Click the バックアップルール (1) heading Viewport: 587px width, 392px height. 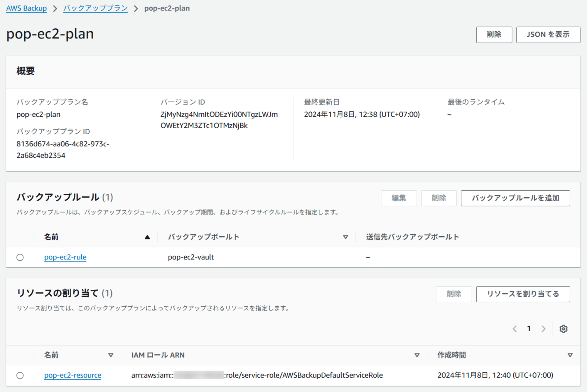(x=65, y=197)
